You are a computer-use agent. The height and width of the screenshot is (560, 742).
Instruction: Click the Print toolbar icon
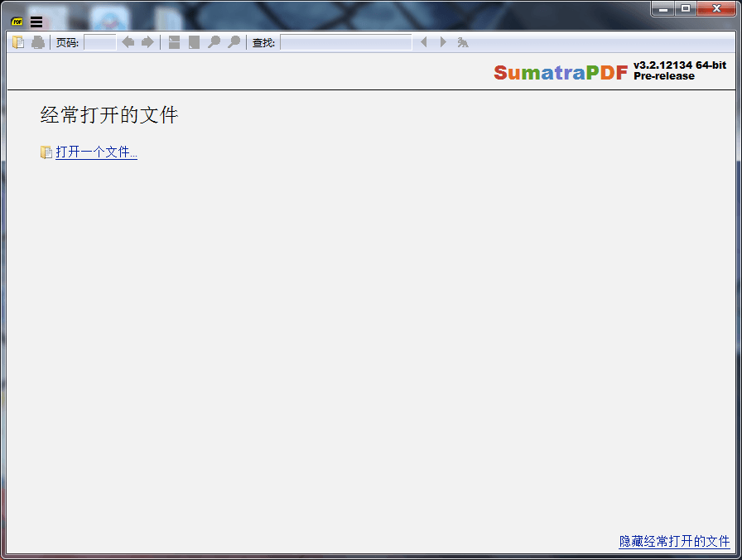[38, 42]
